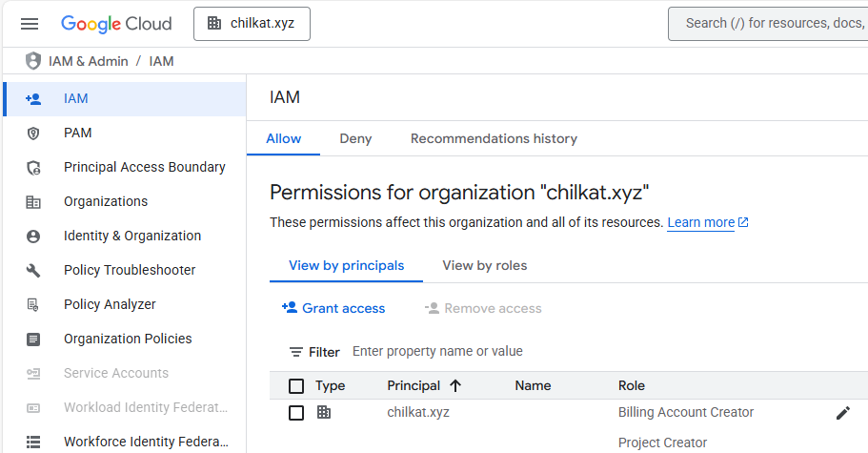Open the hamburger navigation menu

click(30, 24)
